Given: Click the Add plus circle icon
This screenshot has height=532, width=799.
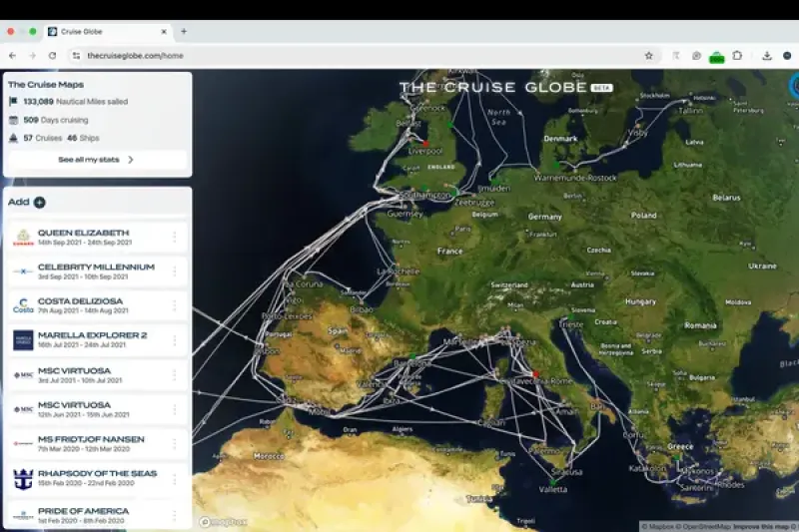Looking at the screenshot, I should [39, 202].
